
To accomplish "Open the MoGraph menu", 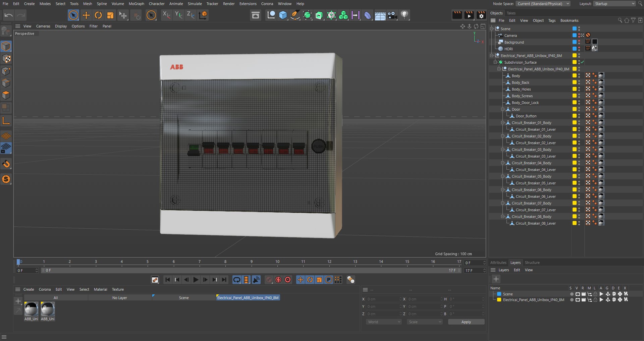I will click(136, 4).
